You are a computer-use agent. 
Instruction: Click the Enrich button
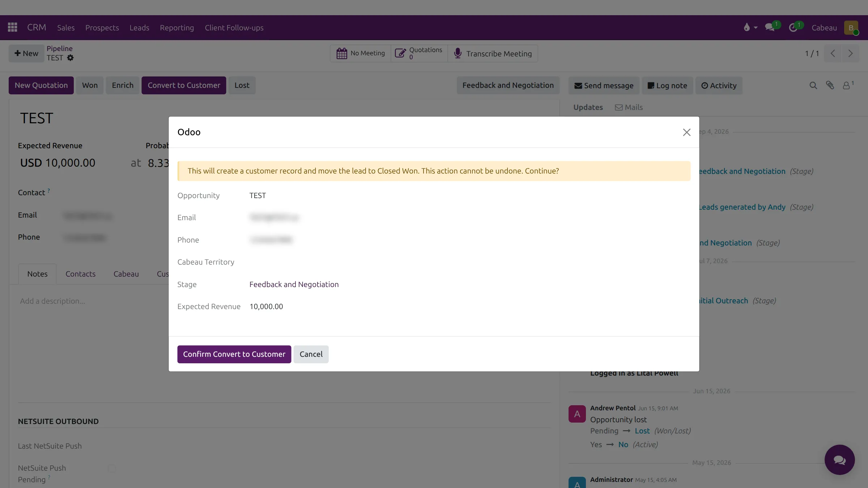123,85
